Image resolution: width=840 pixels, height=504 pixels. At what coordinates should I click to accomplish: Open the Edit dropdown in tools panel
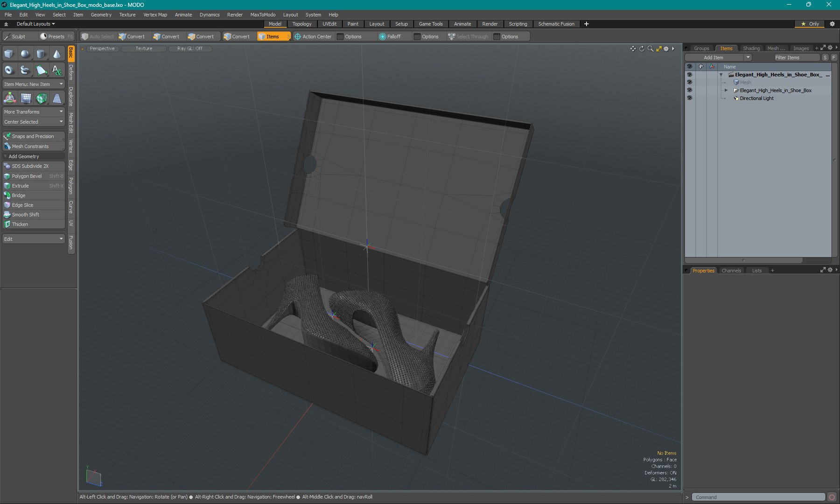click(x=34, y=239)
